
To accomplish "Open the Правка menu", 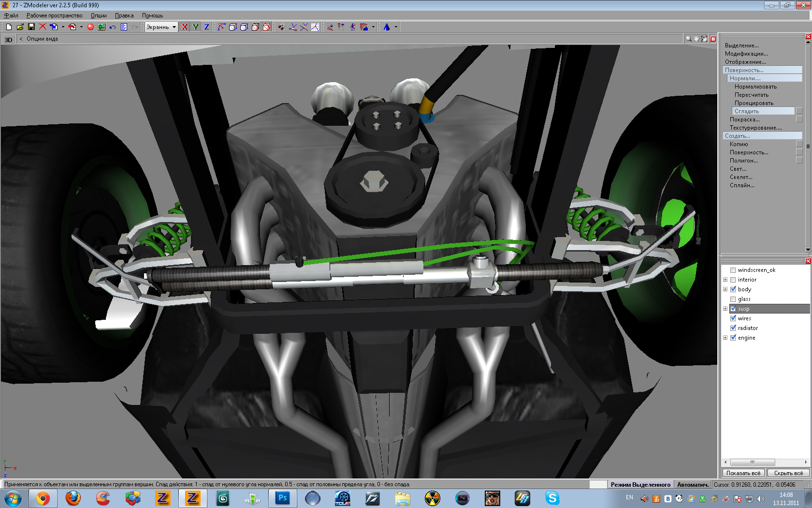I will [x=124, y=15].
